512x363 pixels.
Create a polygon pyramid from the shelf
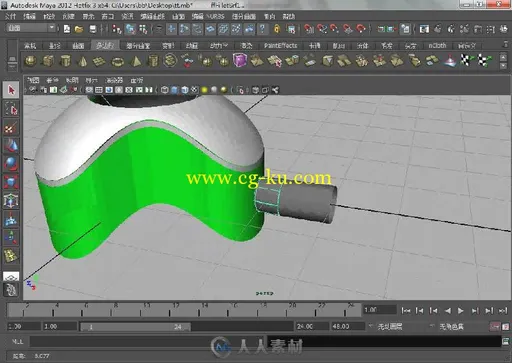[135, 61]
